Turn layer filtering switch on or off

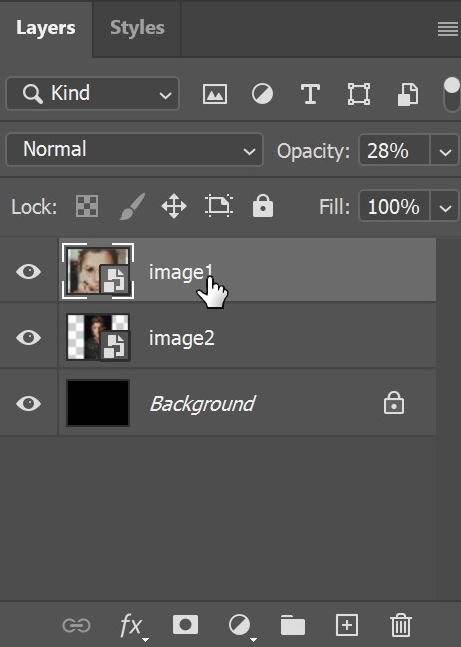(452, 94)
